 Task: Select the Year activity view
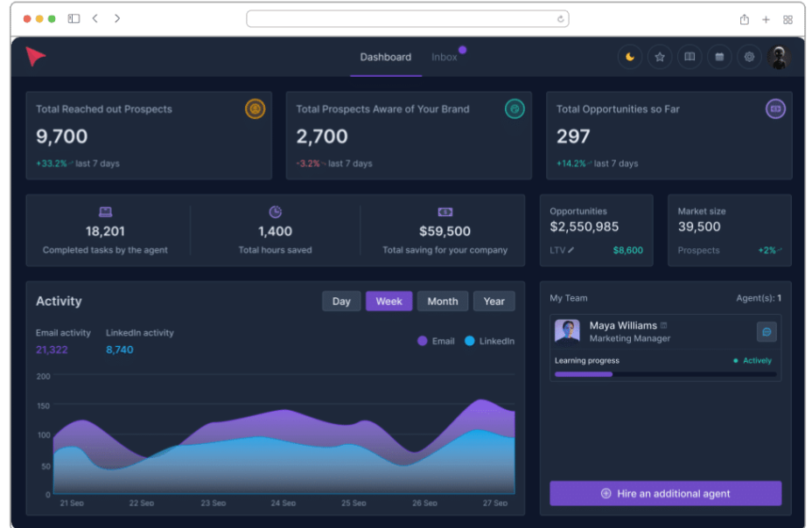(x=493, y=301)
